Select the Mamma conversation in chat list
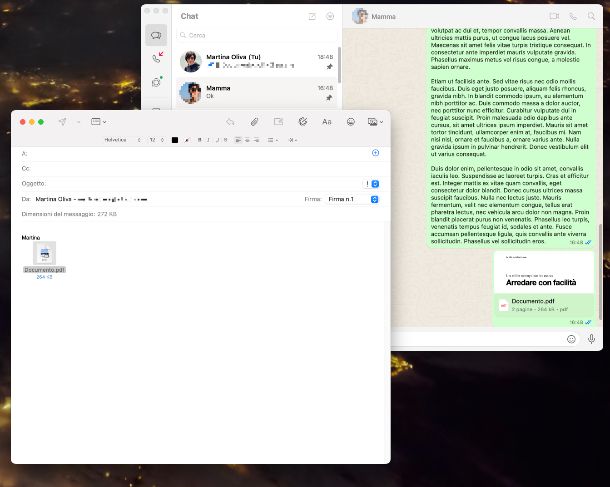The width and height of the screenshot is (610, 487). [x=257, y=92]
